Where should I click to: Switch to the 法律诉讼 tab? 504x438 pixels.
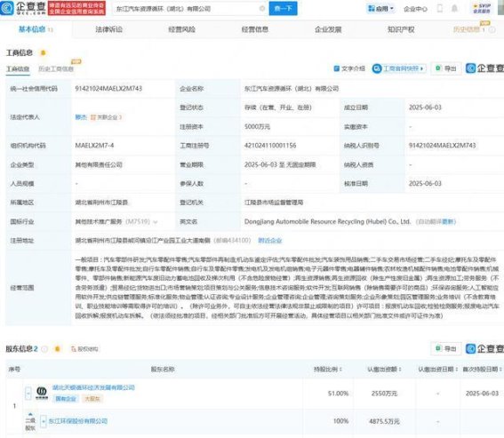pyautogui.click(x=109, y=29)
